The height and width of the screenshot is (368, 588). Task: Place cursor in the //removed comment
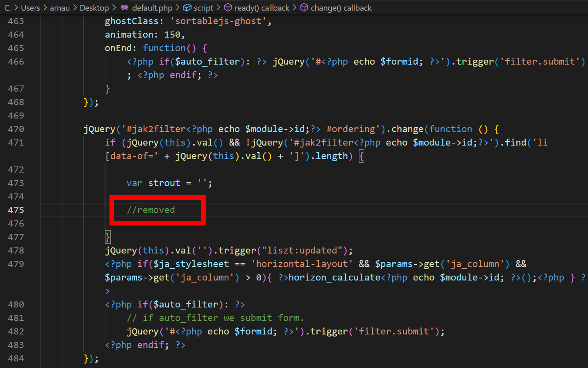pos(151,210)
